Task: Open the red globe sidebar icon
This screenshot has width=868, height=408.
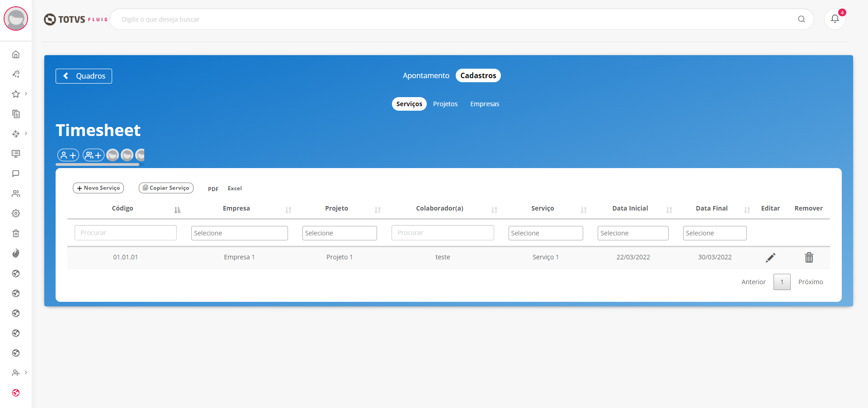Action: click(16, 393)
